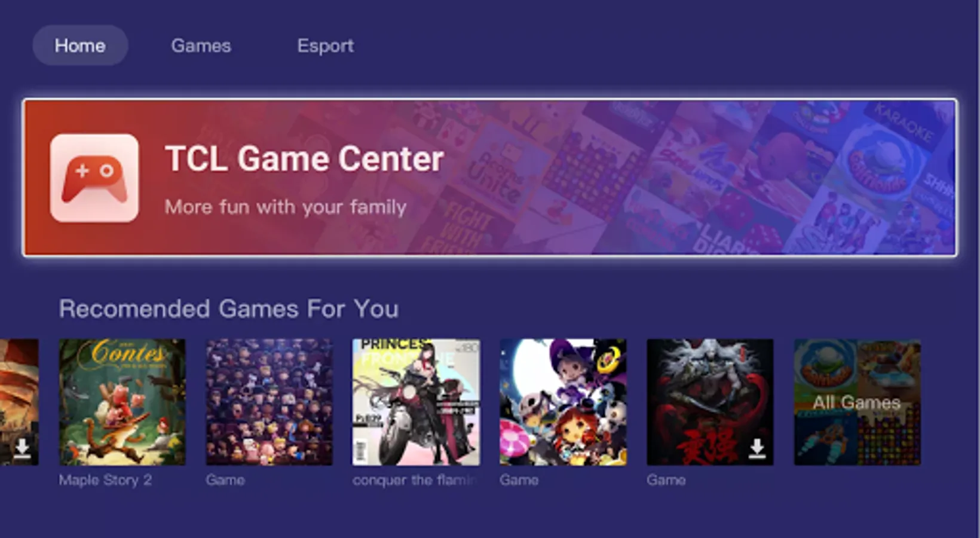Click Game label under moon witch thumbnail
This screenshot has width=980, height=538.
[x=519, y=480]
